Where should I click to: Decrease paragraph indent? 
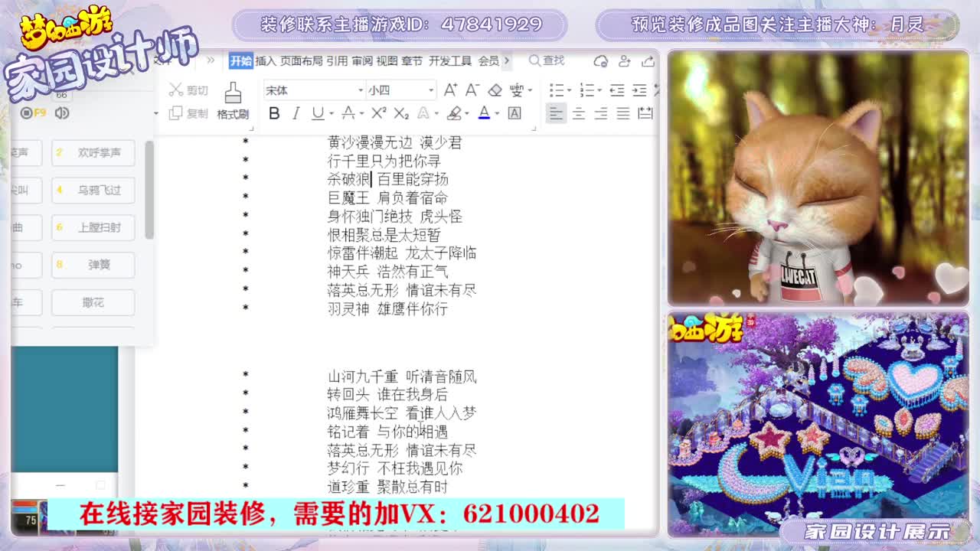click(616, 90)
